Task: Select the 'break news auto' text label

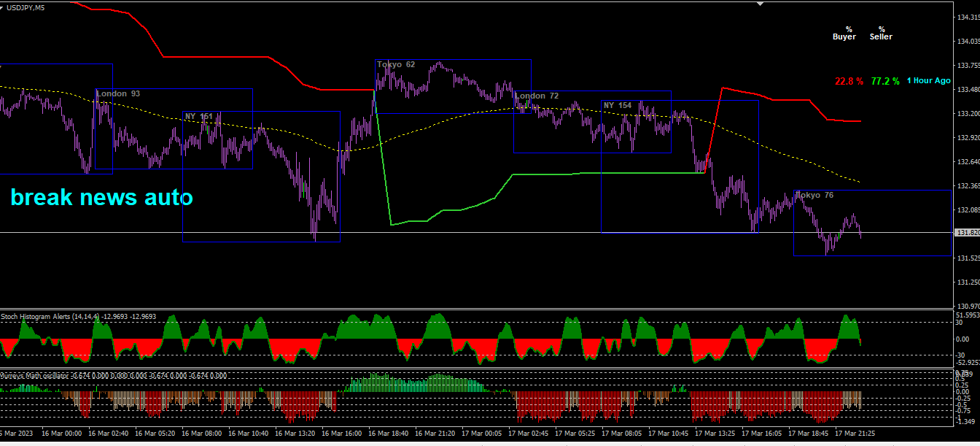Action: (101, 197)
